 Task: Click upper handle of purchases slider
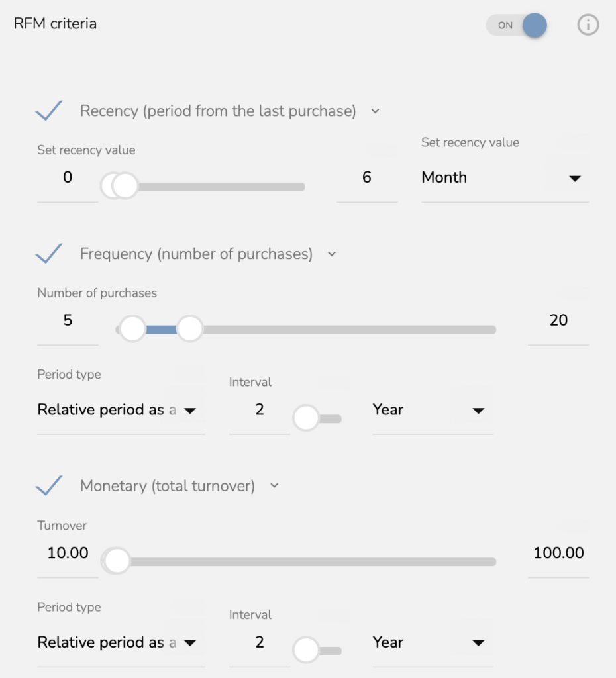pos(190,329)
